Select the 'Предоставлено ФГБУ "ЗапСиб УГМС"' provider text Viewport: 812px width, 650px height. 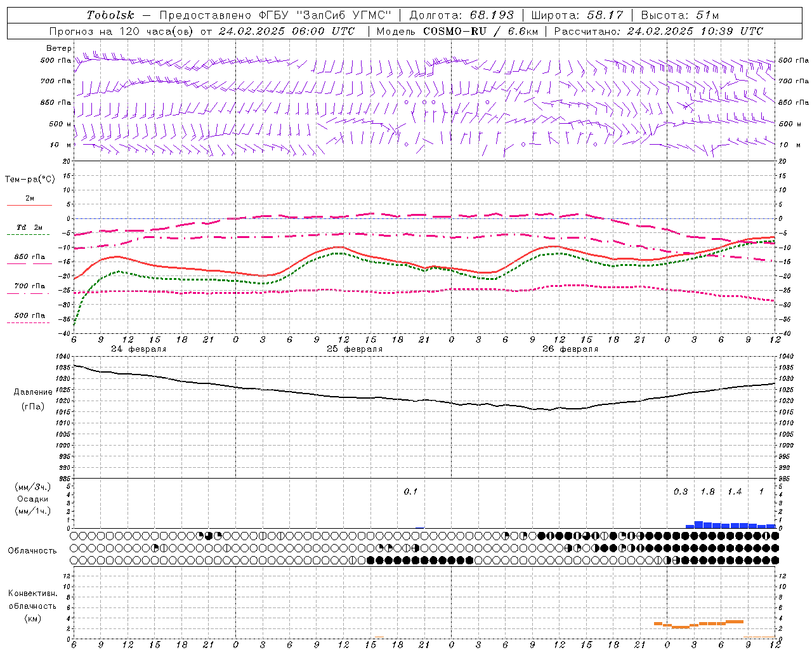[x=275, y=15]
